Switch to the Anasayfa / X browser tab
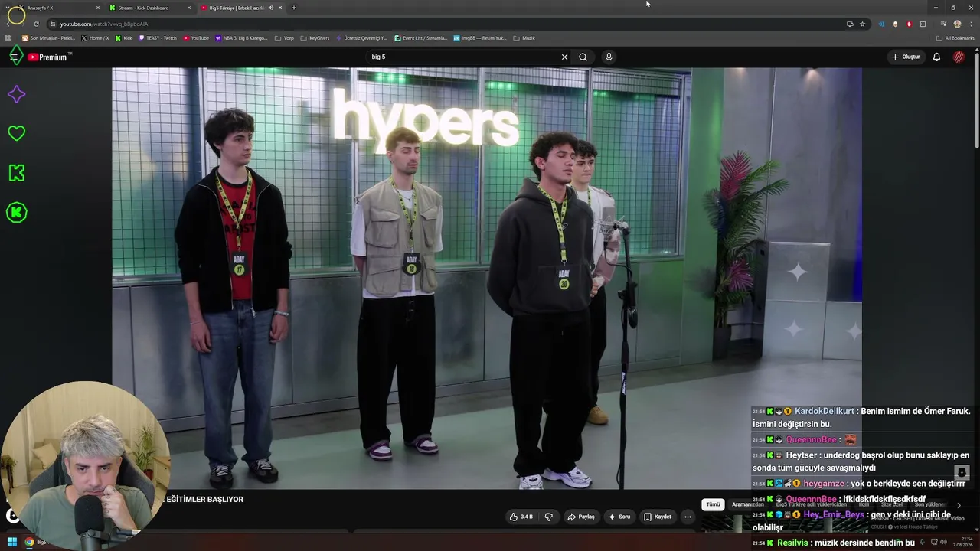The height and width of the screenshot is (551, 980). [x=57, y=8]
